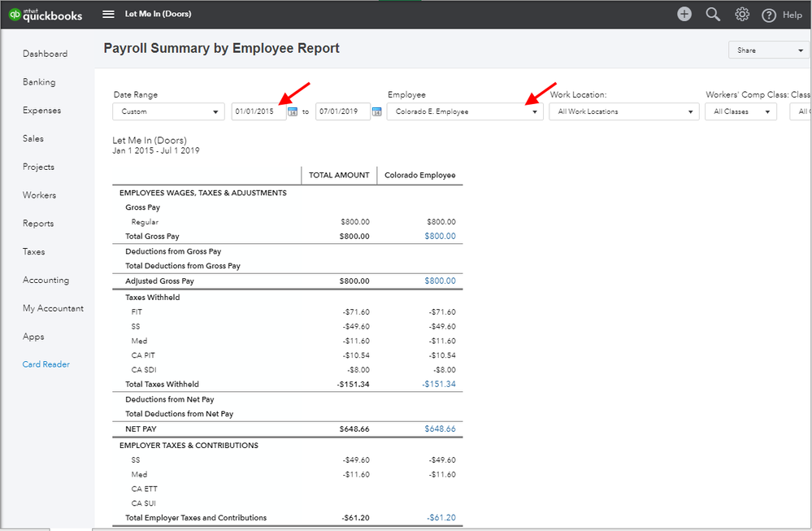Image resolution: width=812 pixels, height=531 pixels.
Task: Open the search magnifier icon
Action: (x=713, y=14)
